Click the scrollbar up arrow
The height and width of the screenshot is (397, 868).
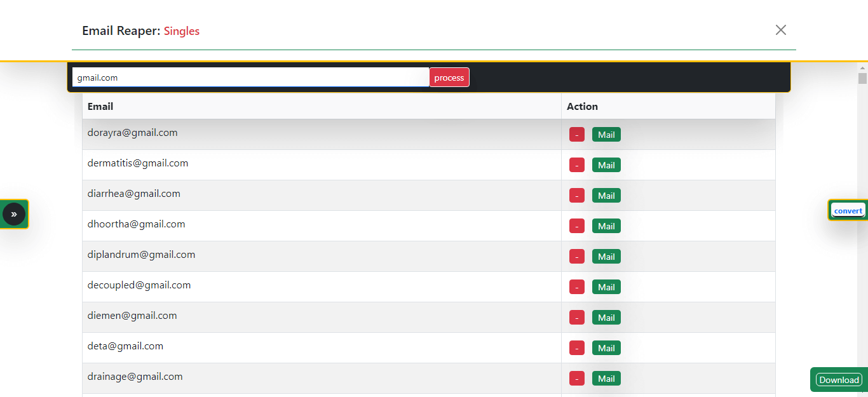click(x=862, y=67)
